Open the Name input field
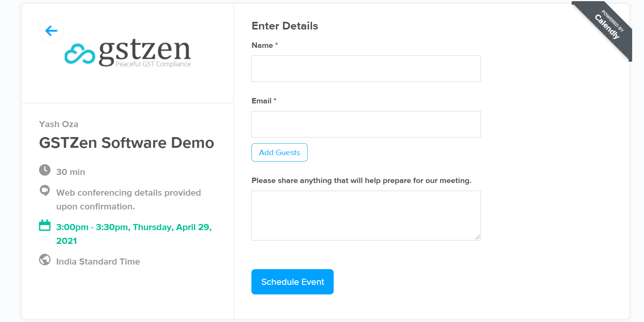The image size is (644, 322). pos(366,69)
